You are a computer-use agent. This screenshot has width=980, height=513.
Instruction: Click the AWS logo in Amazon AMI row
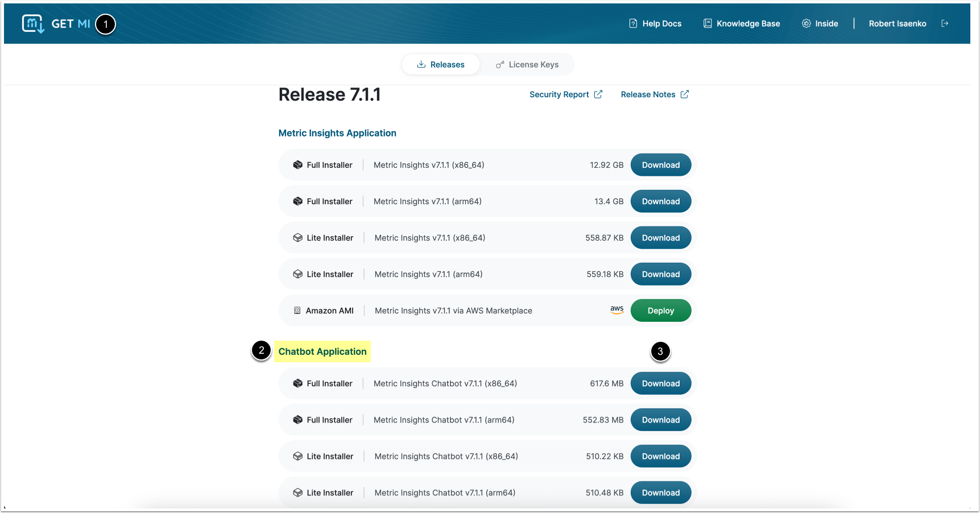point(617,310)
